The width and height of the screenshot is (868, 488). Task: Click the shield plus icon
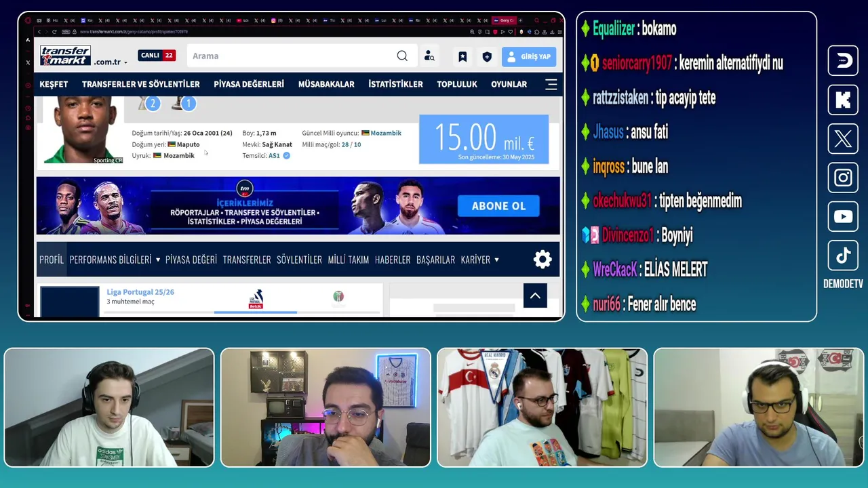487,56
